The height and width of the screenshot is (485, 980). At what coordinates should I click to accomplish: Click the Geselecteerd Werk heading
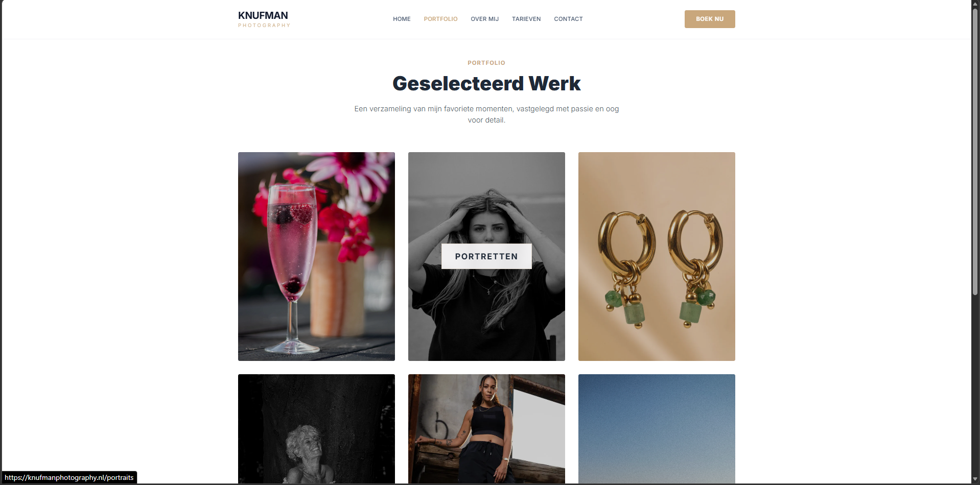coord(486,83)
